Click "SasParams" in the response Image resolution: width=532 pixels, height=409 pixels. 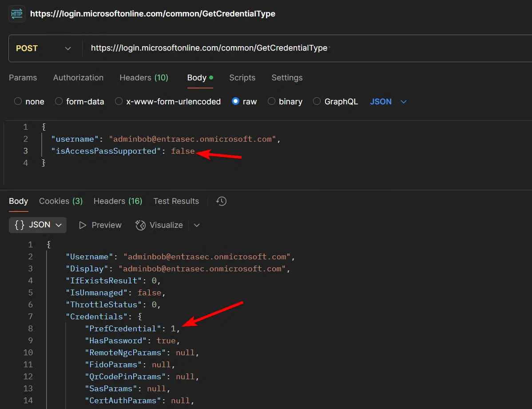111,389
